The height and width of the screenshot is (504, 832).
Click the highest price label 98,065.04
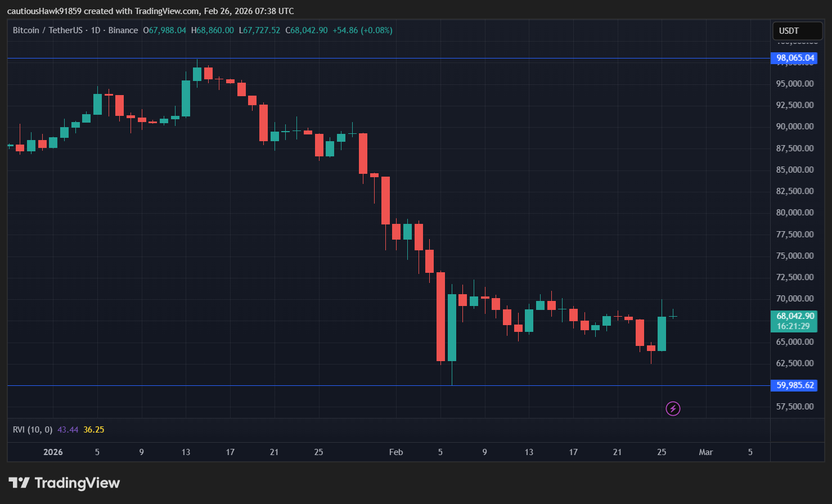click(794, 57)
